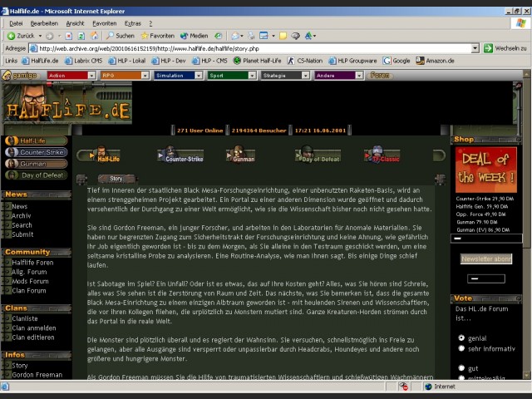532x399 pixels.
Task: Click the Foren button in gamigo bar
Action: tap(380, 75)
